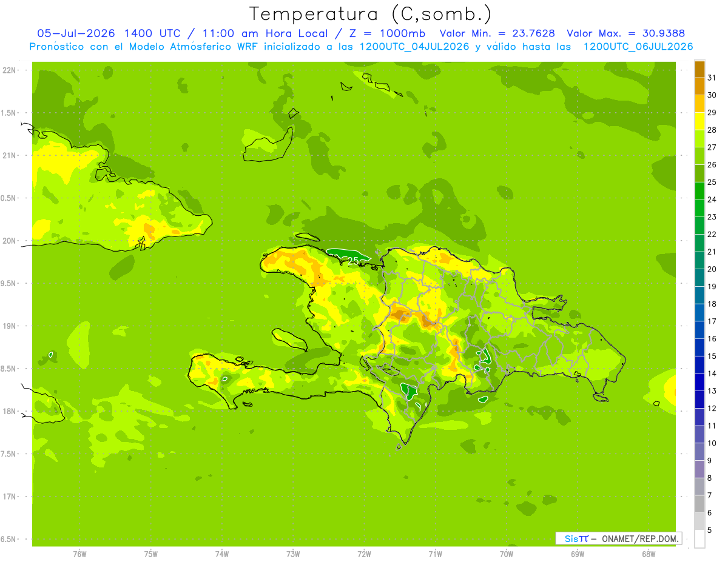Viewport: 728px width, 562px height.
Task: Pick the green legend band between 24 and 25
Action: (699, 190)
